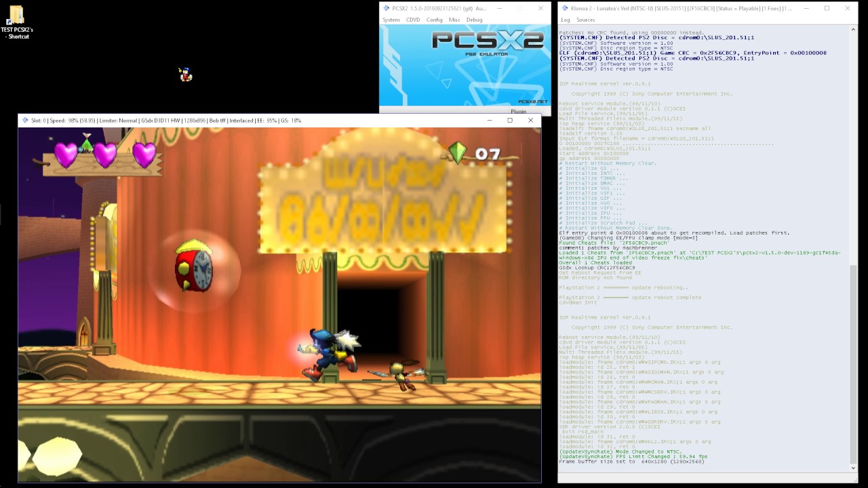Click the PCSX2 main window title icon

point(387,9)
